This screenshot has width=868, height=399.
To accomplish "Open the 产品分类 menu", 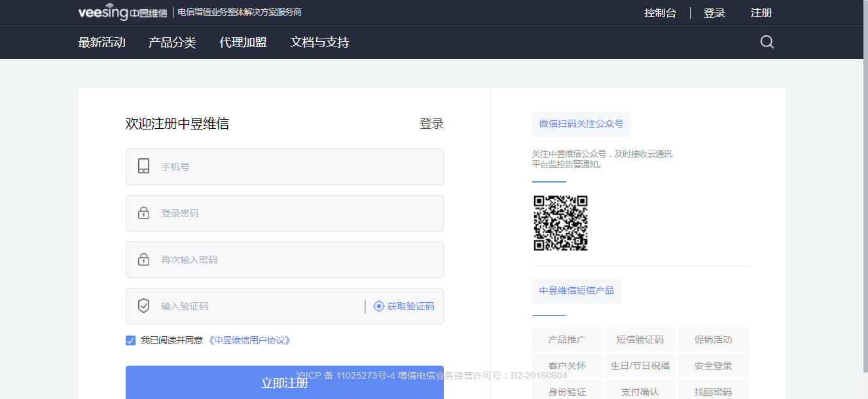I will click(x=172, y=43).
